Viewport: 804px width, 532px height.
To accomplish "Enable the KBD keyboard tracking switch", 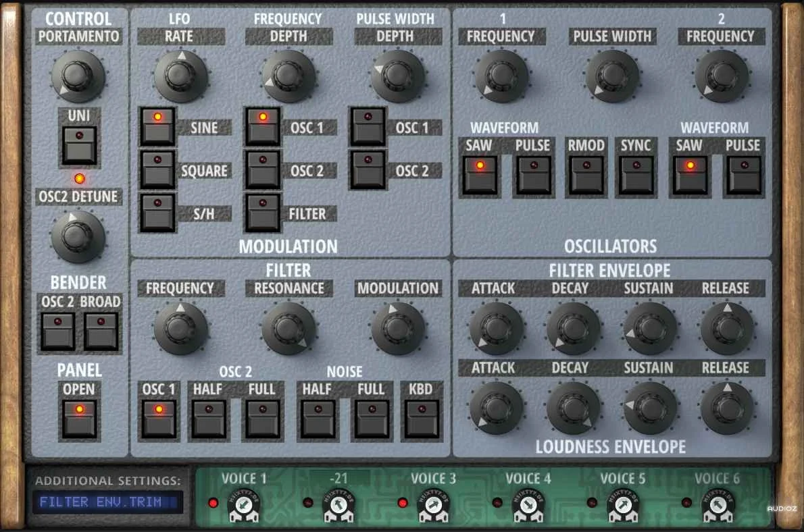I will pyautogui.click(x=422, y=419).
